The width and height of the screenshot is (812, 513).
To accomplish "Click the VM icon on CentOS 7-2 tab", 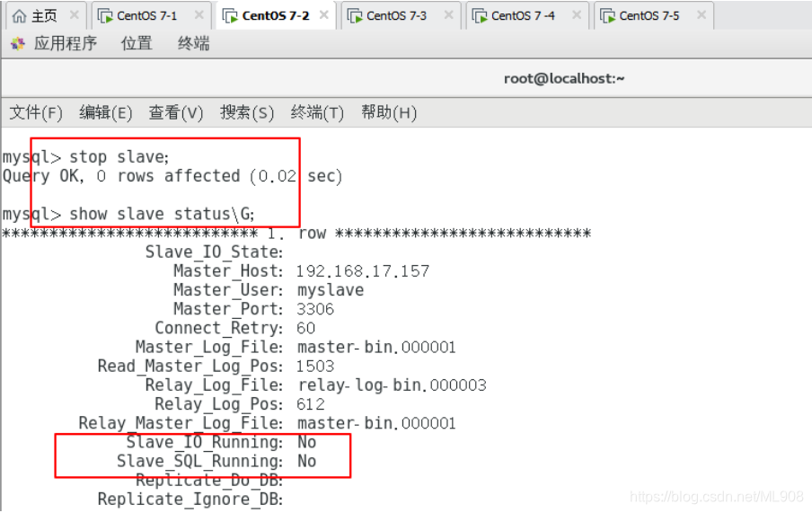I will (230, 16).
